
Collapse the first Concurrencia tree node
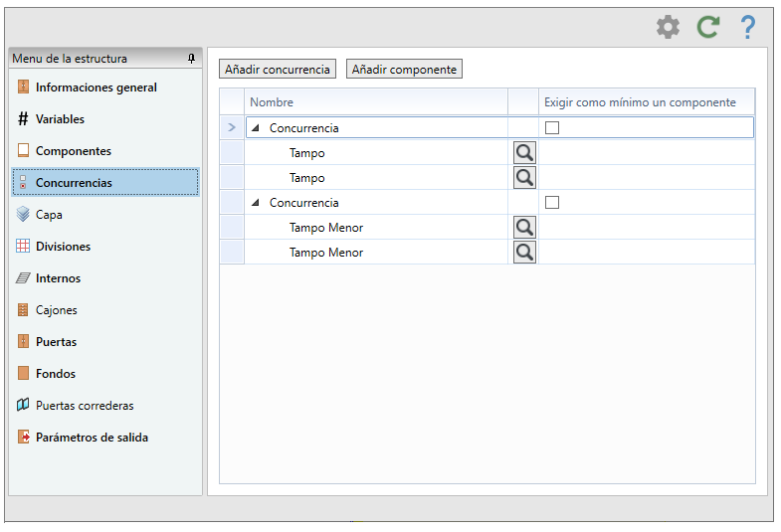tap(256, 128)
